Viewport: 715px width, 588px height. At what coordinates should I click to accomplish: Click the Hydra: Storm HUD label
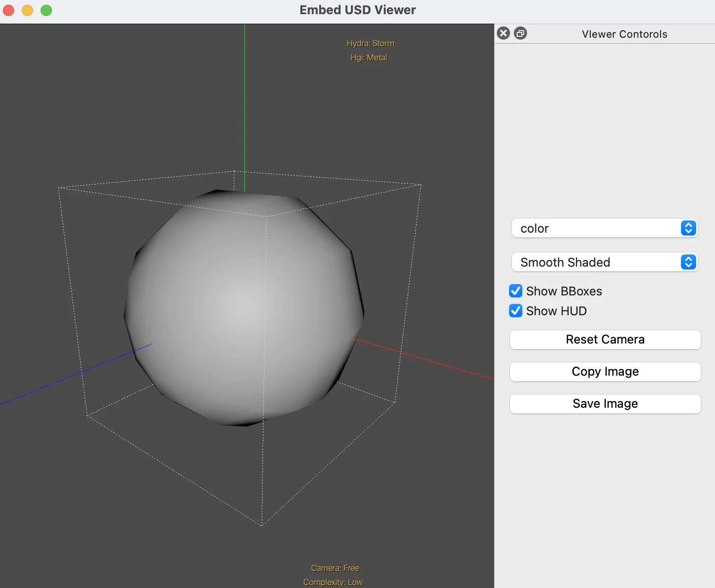370,43
